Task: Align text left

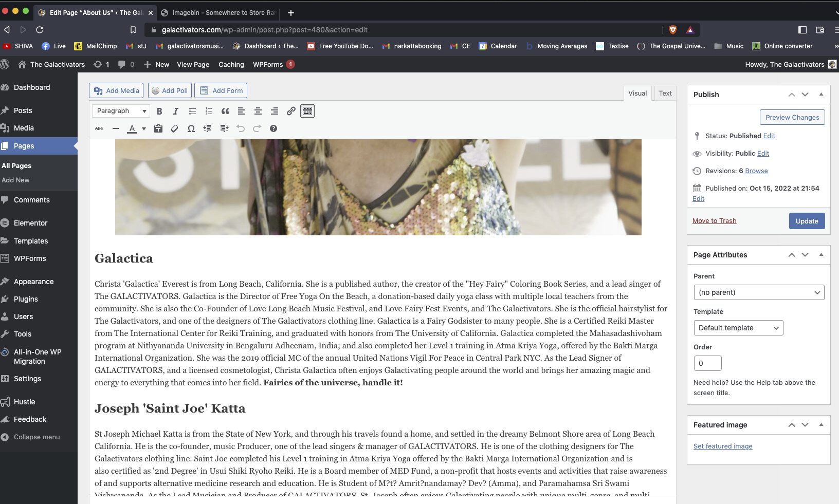Action: [x=242, y=111]
